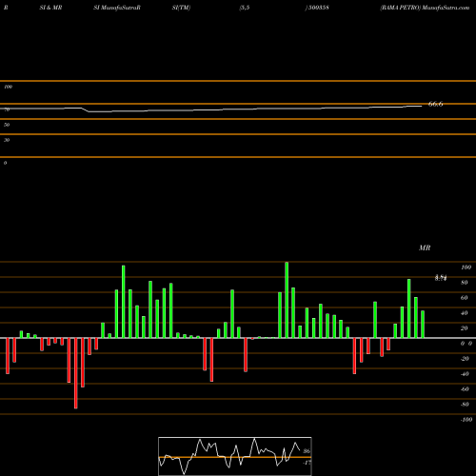Click the MR axis label '40'

(x=465, y=313)
